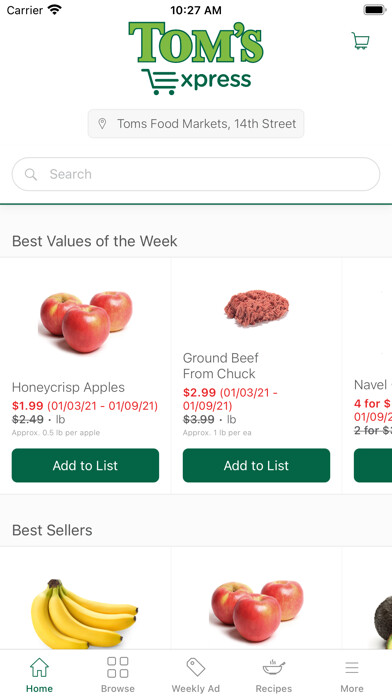392x696 pixels.
Task: Open the Recipes pan icon
Action: [x=273, y=667]
